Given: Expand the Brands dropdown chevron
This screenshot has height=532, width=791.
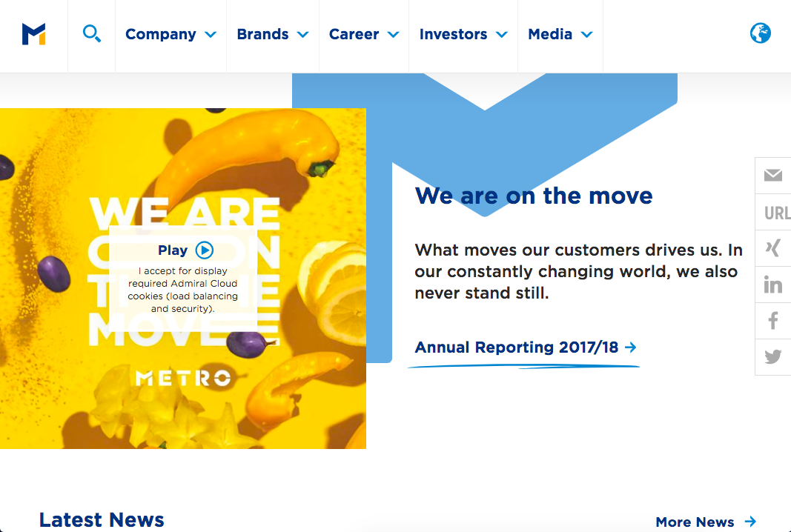Looking at the screenshot, I should [x=302, y=35].
